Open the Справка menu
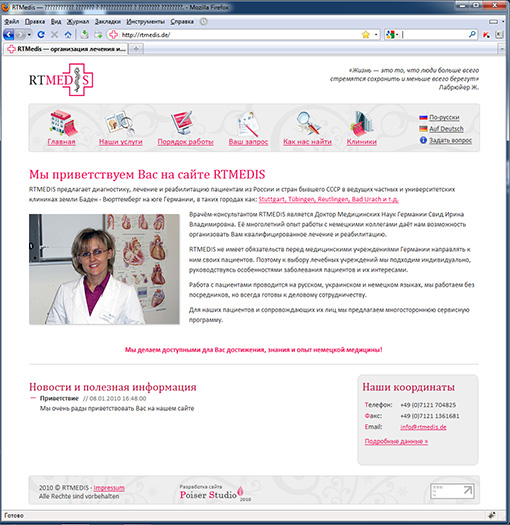 [182, 21]
